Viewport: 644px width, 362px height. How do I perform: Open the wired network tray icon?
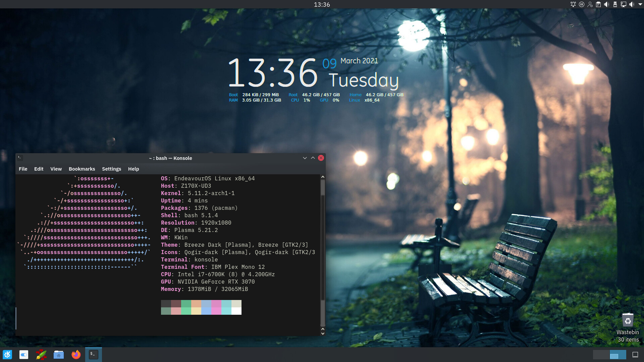(624, 4)
